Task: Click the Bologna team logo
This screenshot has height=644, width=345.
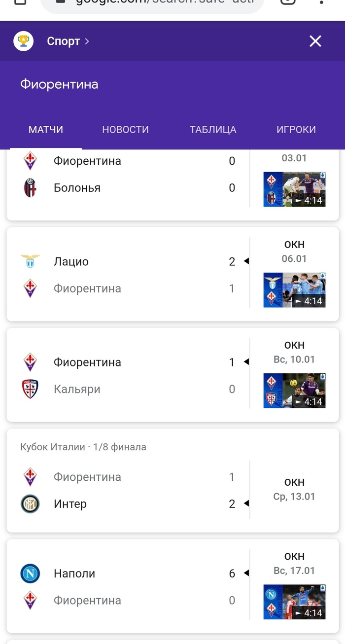Action: (x=31, y=187)
